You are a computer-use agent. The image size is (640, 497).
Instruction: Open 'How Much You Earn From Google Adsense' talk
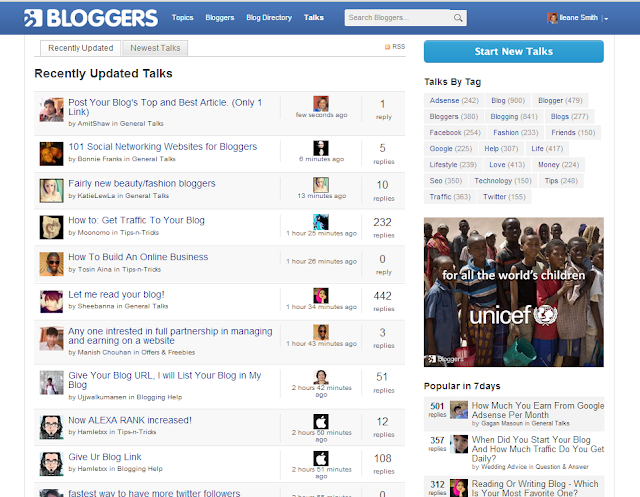pyautogui.click(x=538, y=410)
